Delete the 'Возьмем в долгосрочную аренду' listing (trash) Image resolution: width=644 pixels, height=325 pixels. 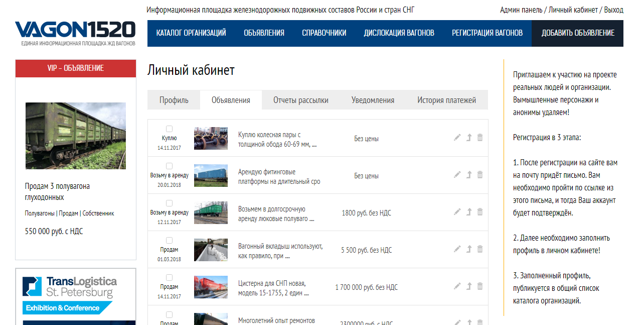click(480, 212)
